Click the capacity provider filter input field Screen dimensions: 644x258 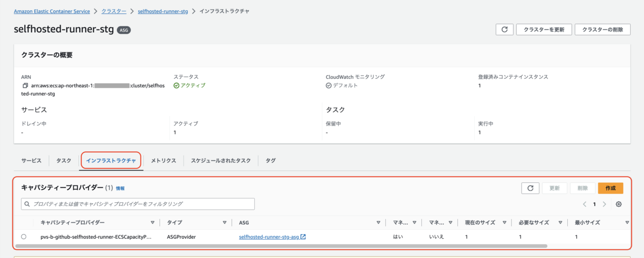click(x=137, y=204)
